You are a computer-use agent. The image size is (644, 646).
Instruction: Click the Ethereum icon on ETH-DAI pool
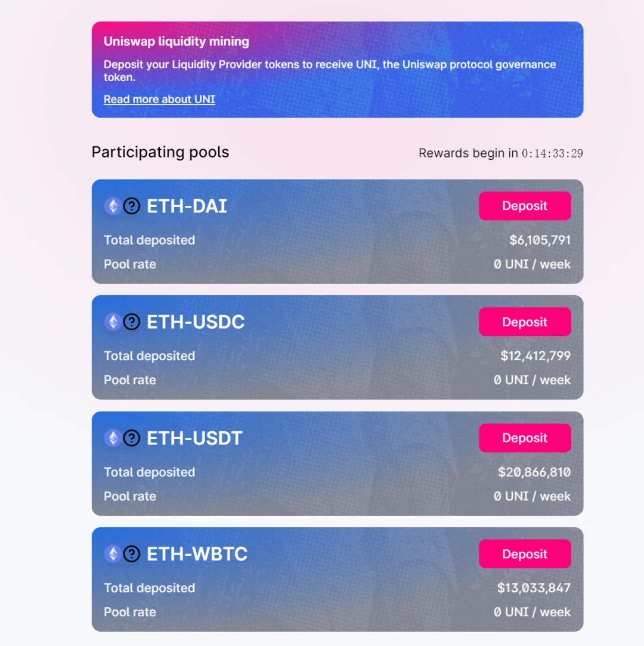pos(113,206)
